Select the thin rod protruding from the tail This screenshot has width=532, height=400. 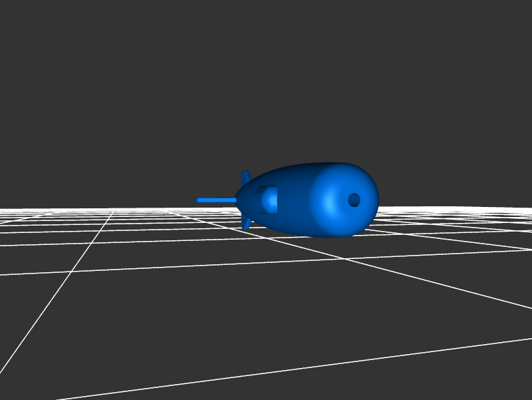pyautogui.click(x=217, y=200)
